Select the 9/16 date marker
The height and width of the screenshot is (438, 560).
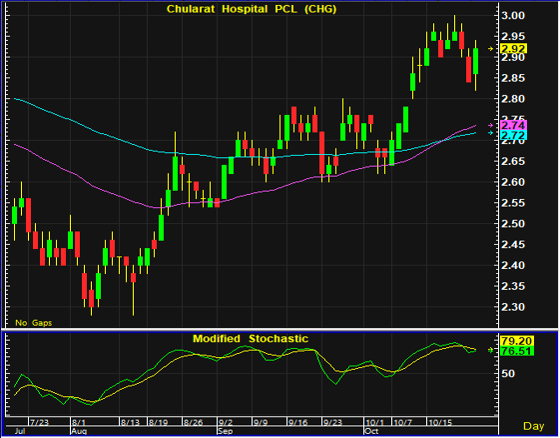[x=298, y=423]
